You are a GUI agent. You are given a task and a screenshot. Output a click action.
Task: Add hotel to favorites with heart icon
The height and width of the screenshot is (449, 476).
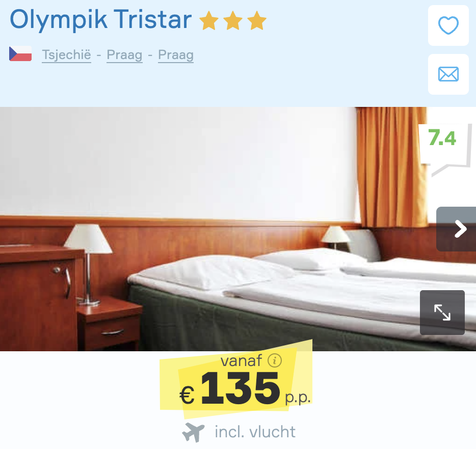(x=448, y=25)
